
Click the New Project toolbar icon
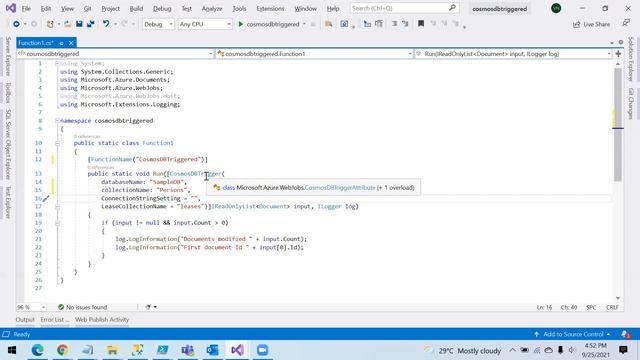tap(50, 24)
